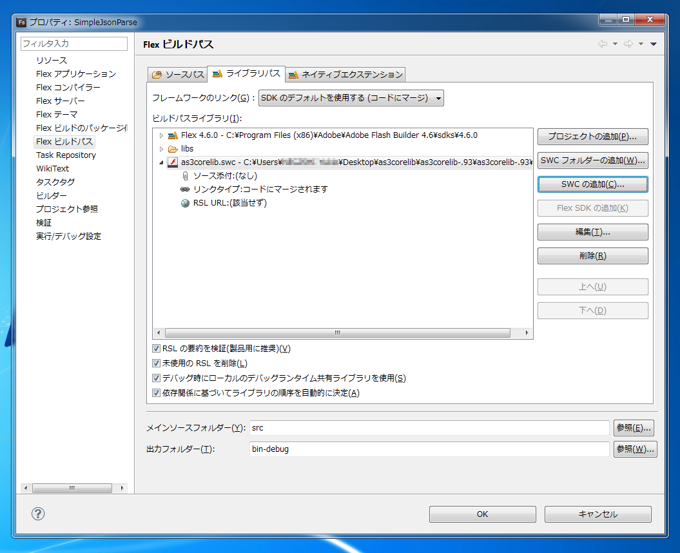Screen dimensions: 680x553
Task: Click SWC の追加(C) button
Action: point(593,184)
